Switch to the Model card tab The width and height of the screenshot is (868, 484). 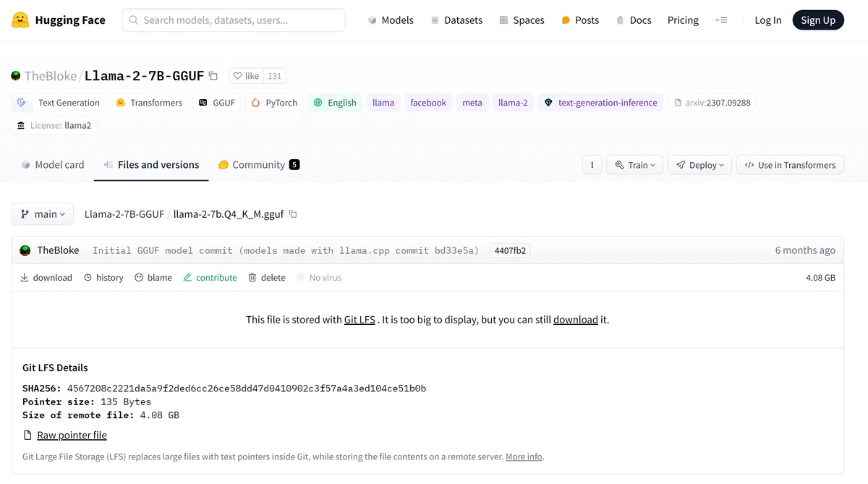53,165
